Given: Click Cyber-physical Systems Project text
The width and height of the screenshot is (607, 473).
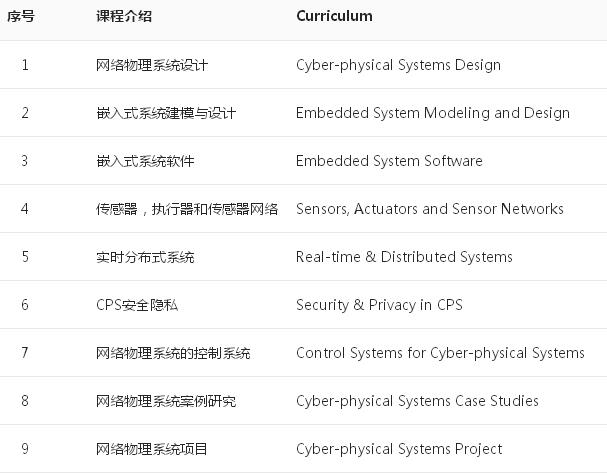Looking at the screenshot, I should pyautogui.click(x=399, y=449).
